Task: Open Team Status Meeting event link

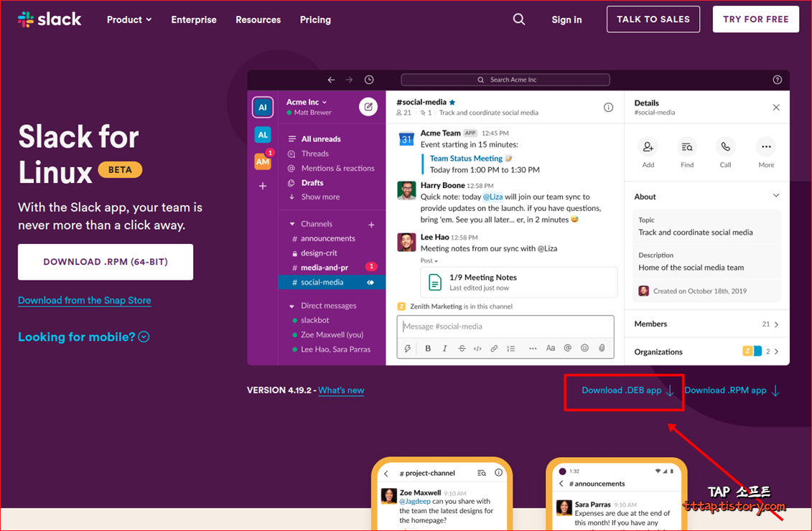Action: 466,159
